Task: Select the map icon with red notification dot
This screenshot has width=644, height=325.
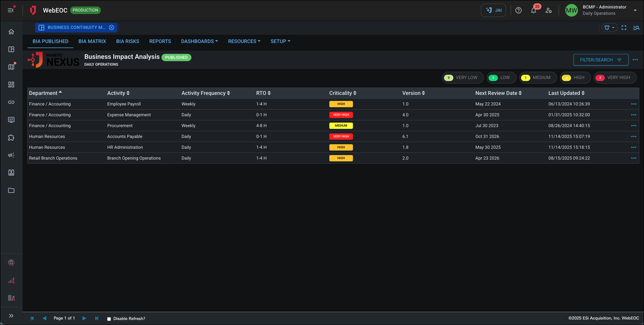Action: point(11,67)
